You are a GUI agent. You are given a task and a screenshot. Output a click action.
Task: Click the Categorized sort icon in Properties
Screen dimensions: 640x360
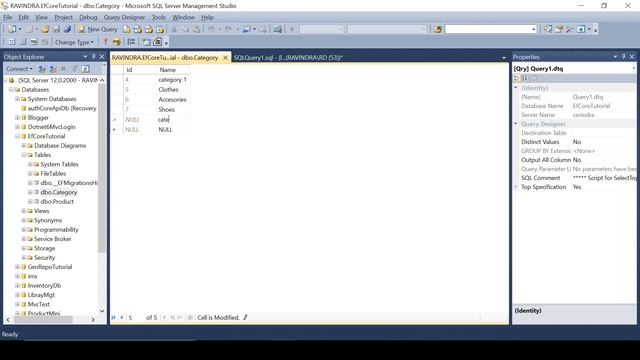pos(516,78)
